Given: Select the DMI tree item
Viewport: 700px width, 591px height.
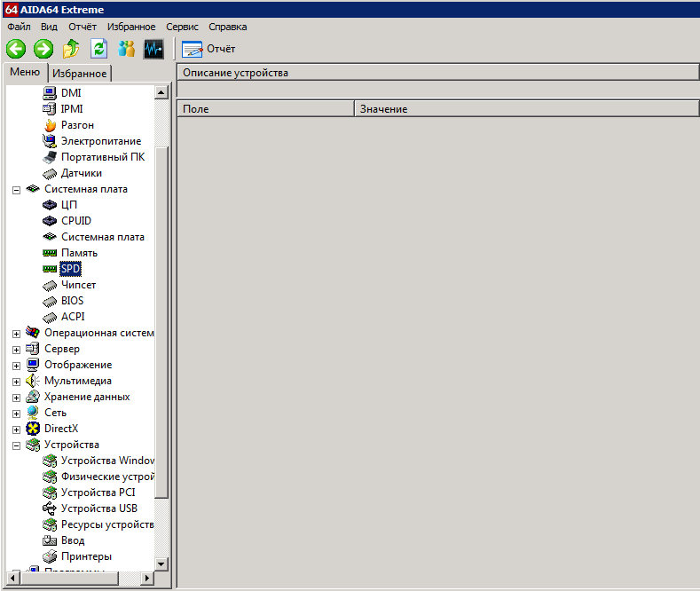Looking at the screenshot, I should pyautogui.click(x=71, y=93).
